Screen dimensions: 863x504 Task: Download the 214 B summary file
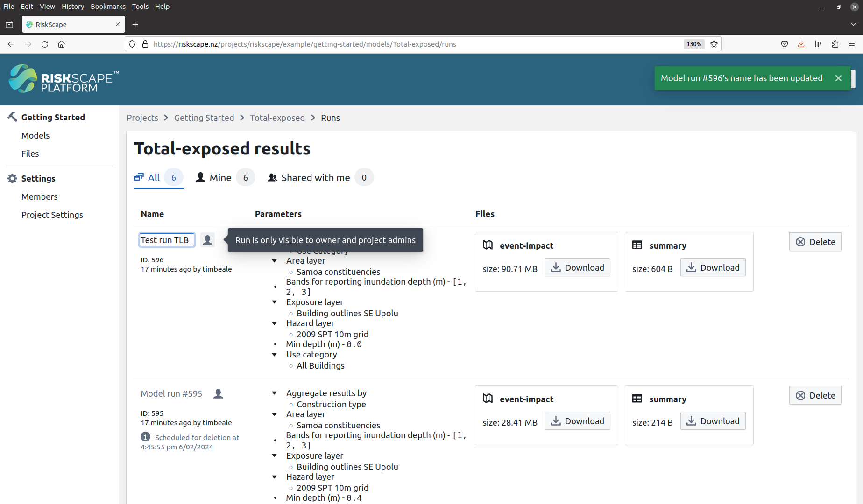[x=713, y=421]
